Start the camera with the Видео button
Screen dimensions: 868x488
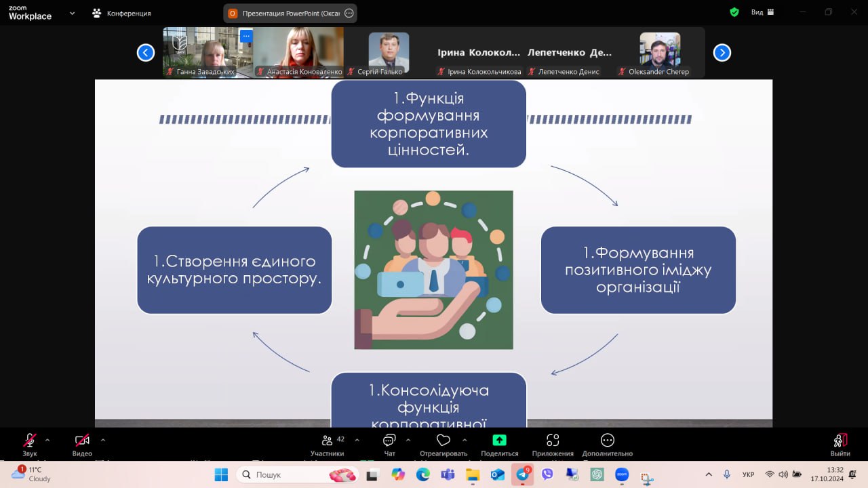[x=82, y=445]
